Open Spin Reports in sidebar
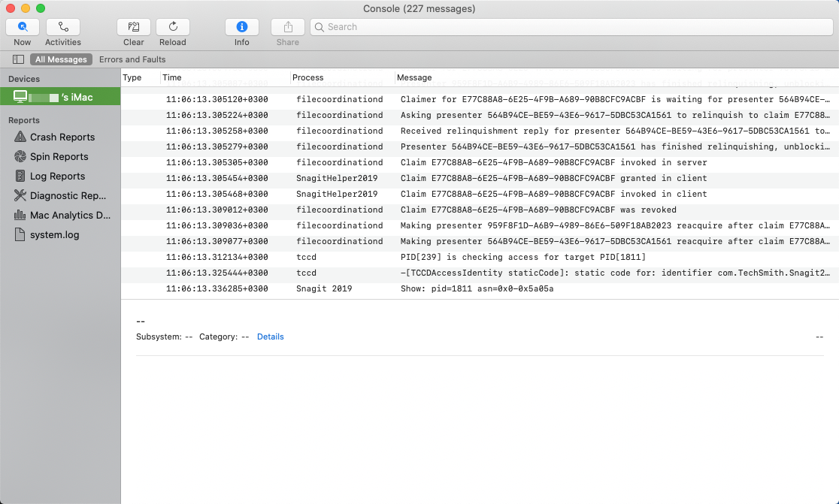 coord(59,157)
